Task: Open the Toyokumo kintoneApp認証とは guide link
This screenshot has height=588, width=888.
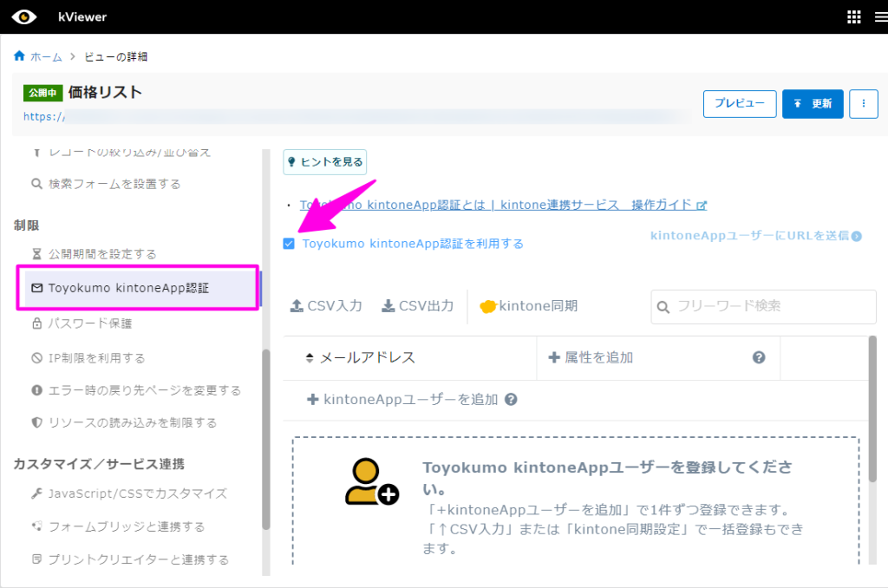Action: (504, 205)
